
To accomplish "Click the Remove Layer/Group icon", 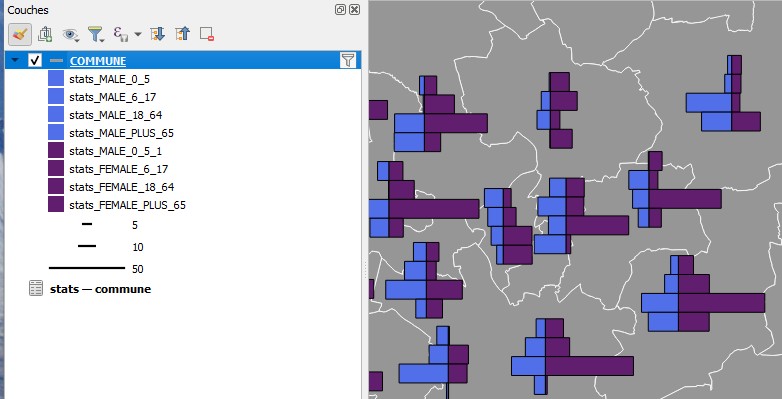I will tap(206, 34).
